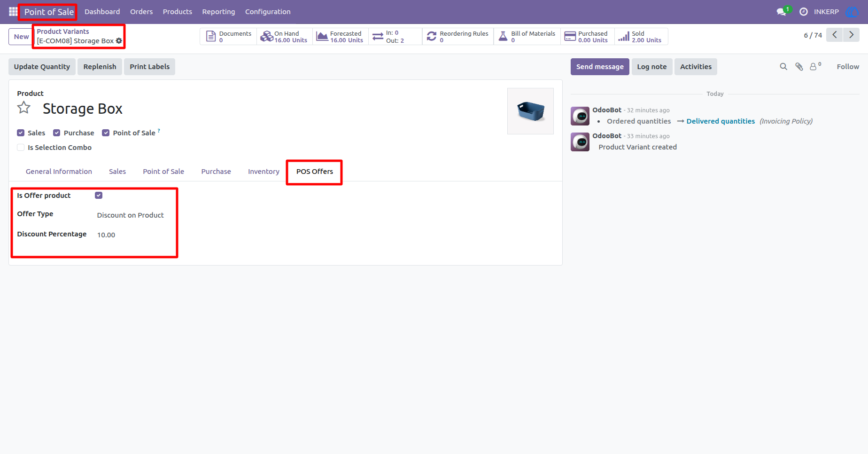Open the activities clock icon in navbar
The height and width of the screenshot is (454, 868).
[804, 12]
